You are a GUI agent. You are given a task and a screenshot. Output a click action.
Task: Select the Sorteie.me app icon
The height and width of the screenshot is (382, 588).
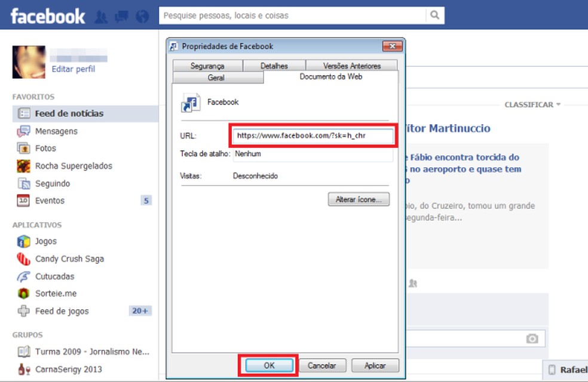23,294
